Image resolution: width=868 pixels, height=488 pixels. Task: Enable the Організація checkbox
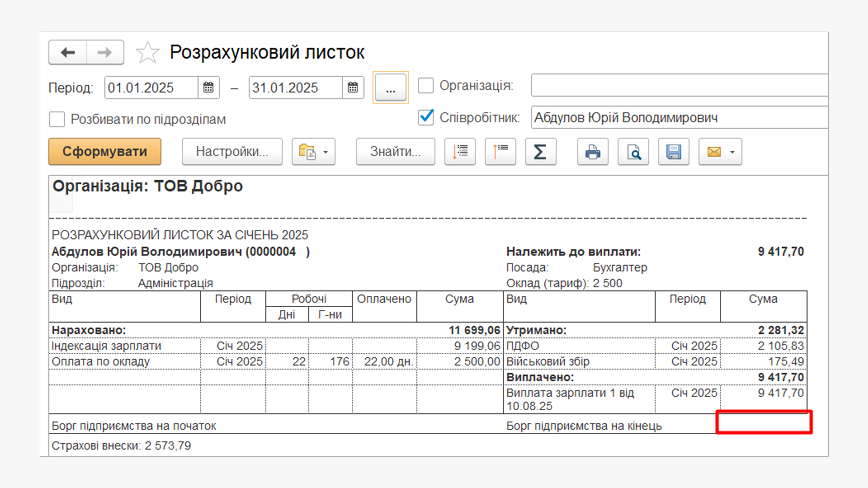[x=425, y=85]
